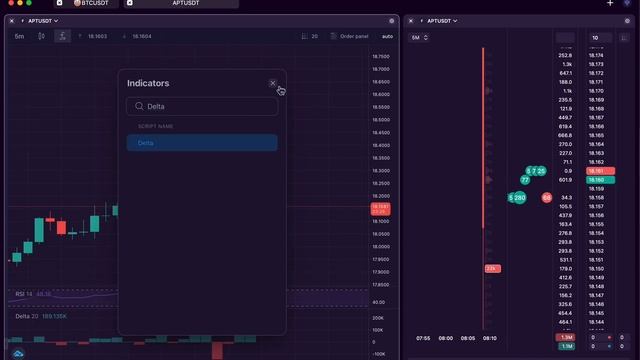The width and height of the screenshot is (640, 360).
Task: Click the red 22k volume label
Action: click(493, 269)
